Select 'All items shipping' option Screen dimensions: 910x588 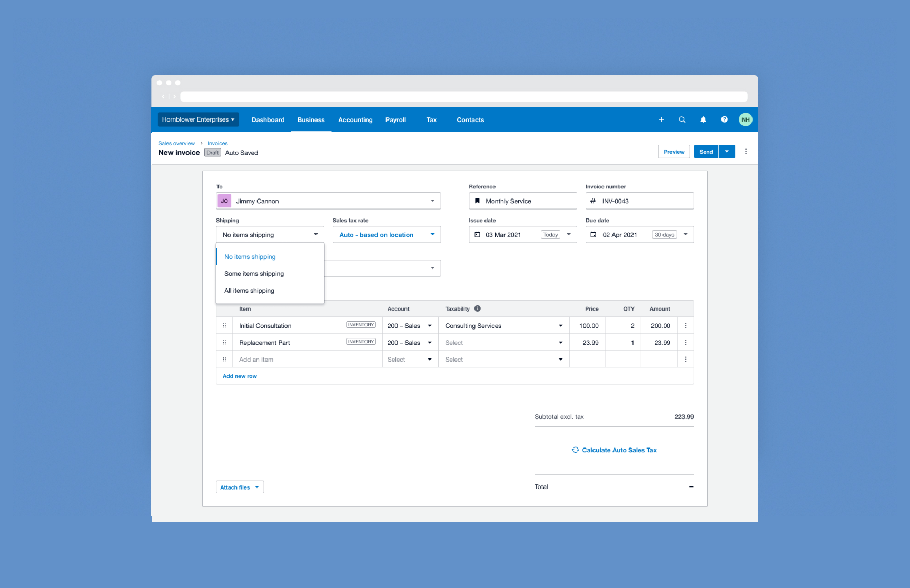[x=249, y=291]
